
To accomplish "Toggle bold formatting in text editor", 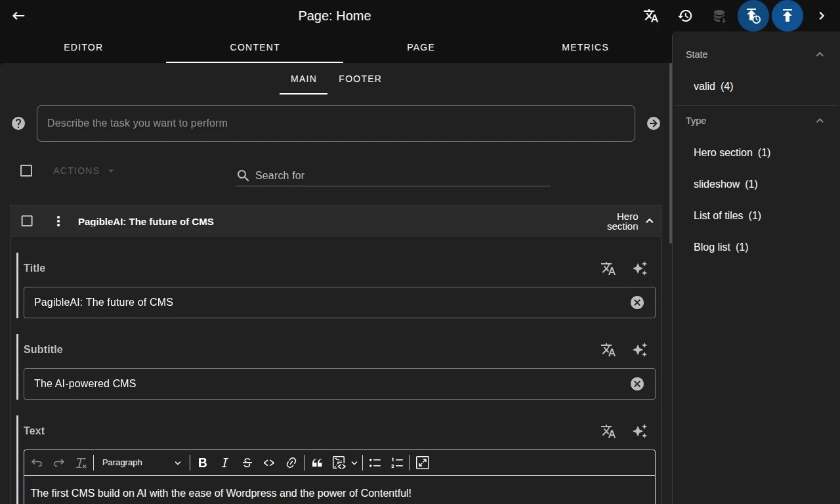I will (x=203, y=463).
